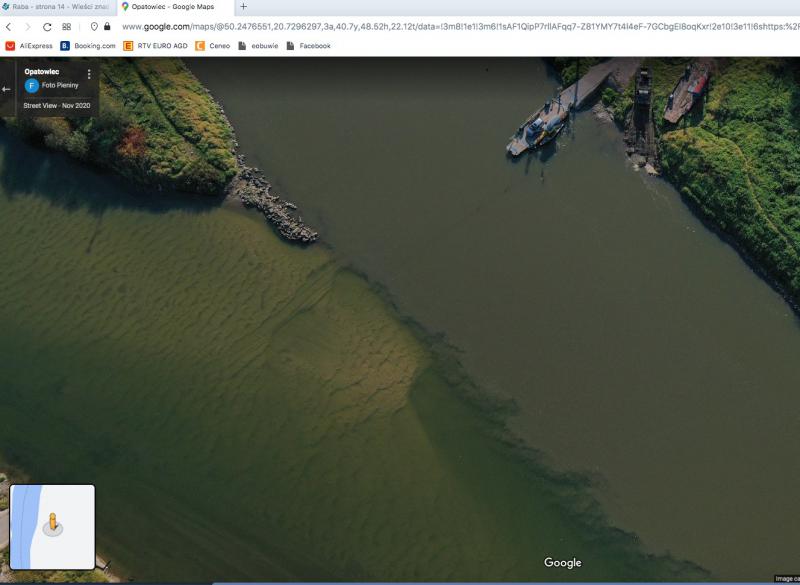The width and height of the screenshot is (800, 585).
Task: Switch to the Raba - strona 14 tab
Action: click(x=55, y=7)
